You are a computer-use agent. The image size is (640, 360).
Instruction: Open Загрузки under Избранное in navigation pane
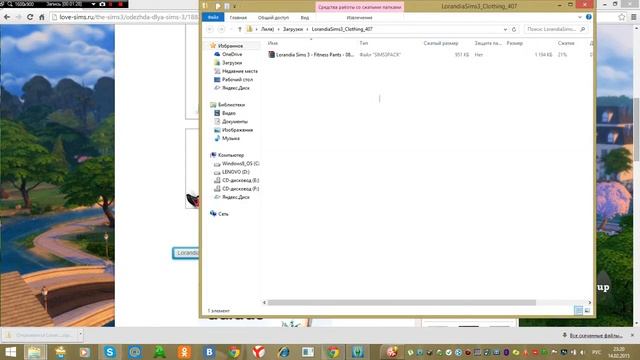[x=232, y=63]
